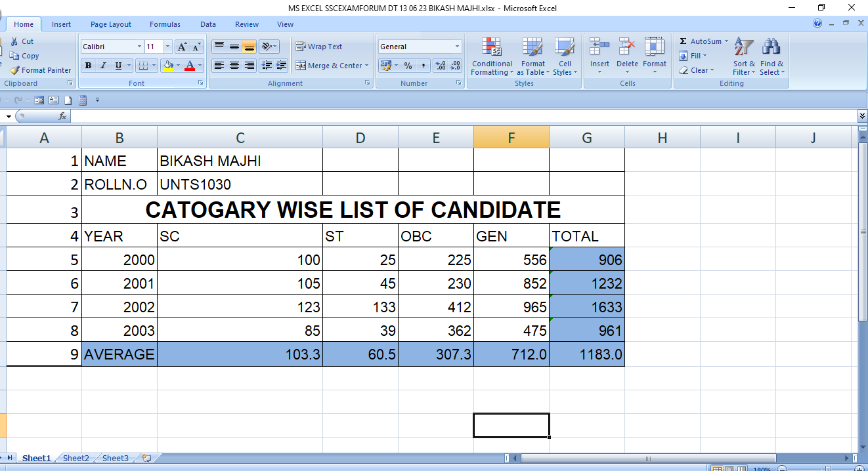Viewport: 868px width, 471px height.
Task: Click the Format Painter icon
Action: [14, 70]
